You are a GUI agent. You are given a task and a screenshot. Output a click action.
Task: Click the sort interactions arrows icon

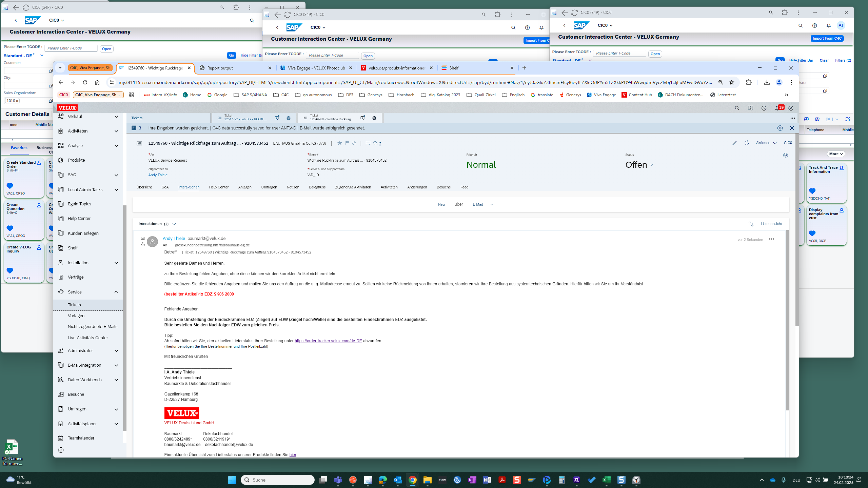point(751,224)
